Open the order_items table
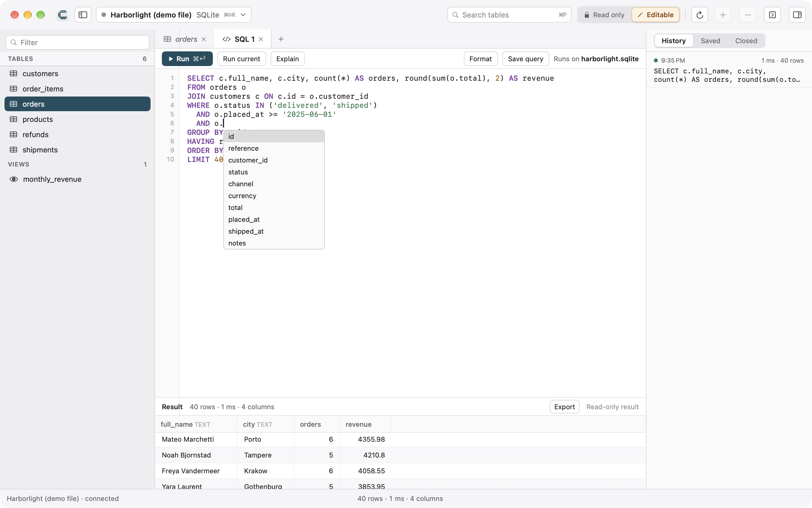This screenshot has height=508, width=812. tap(78, 89)
